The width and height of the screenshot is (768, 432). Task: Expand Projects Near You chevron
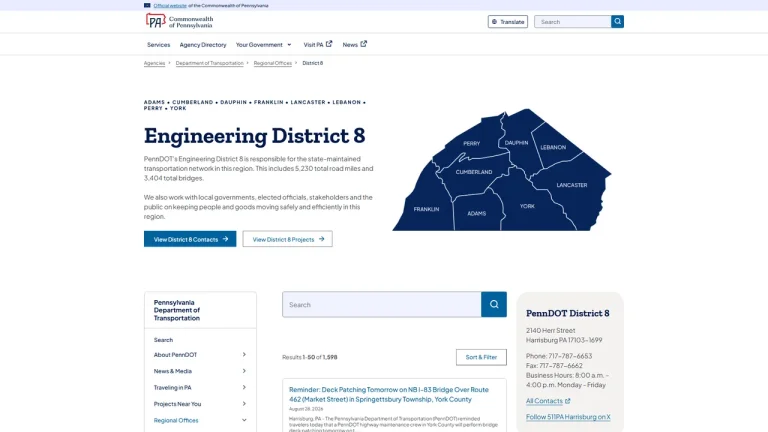tap(244, 404)
